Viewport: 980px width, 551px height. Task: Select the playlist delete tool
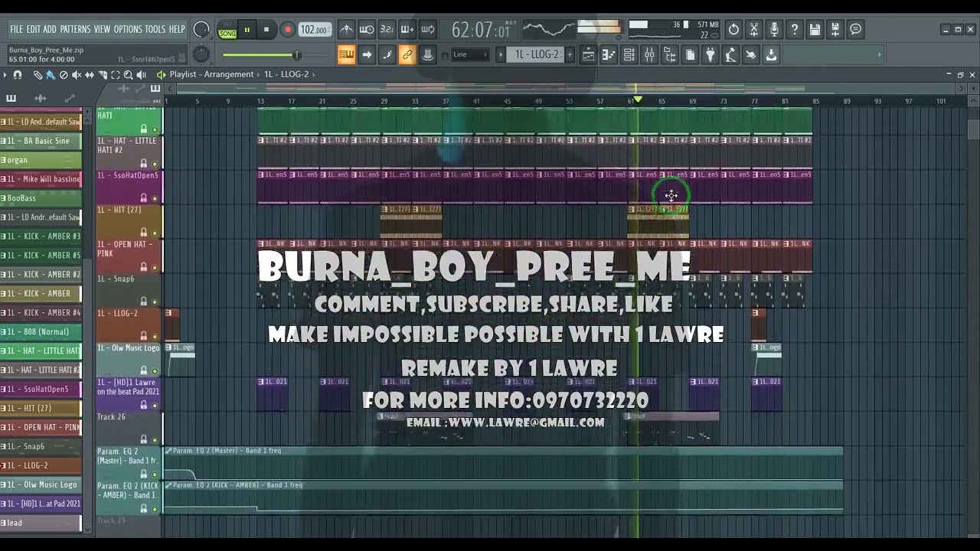pos(64,75)
